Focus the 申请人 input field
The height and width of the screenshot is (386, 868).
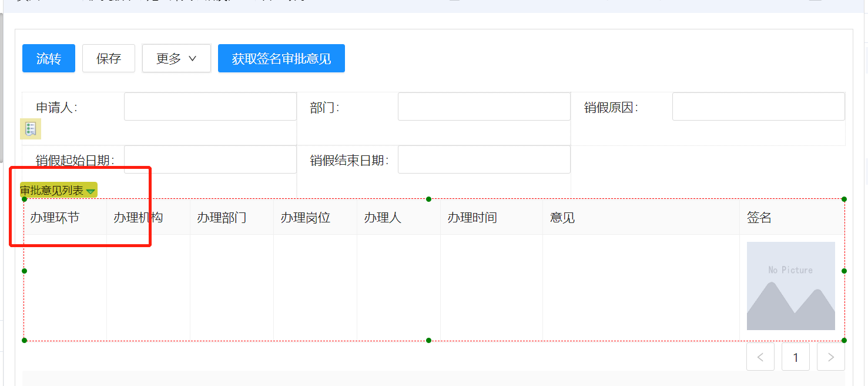pyautogui.click(x=210, y=107)
